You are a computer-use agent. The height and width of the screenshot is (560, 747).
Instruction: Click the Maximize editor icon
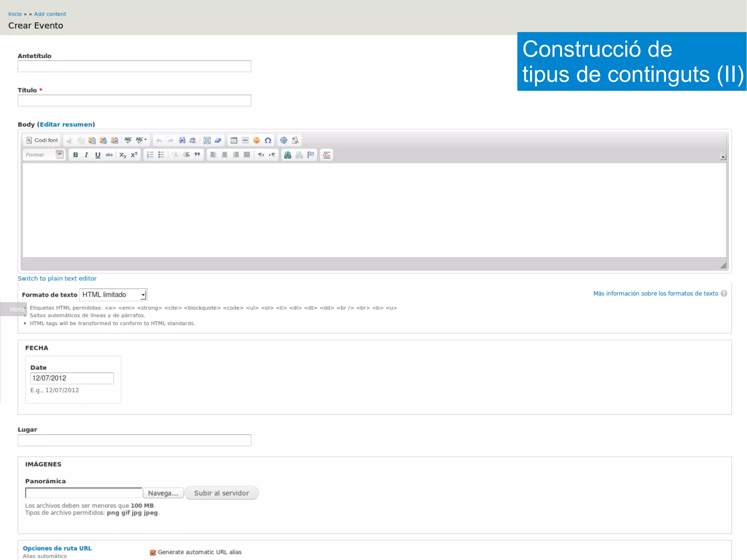(284, 140)
